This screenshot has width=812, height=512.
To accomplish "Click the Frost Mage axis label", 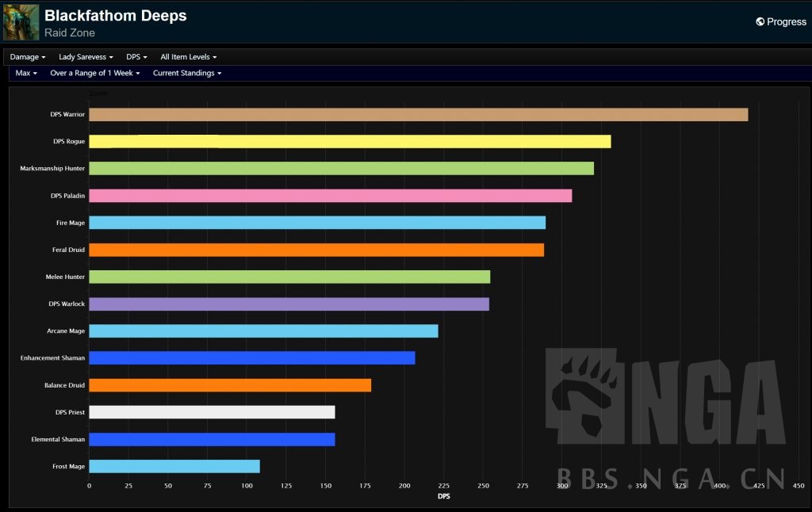I will click(68, 467).
